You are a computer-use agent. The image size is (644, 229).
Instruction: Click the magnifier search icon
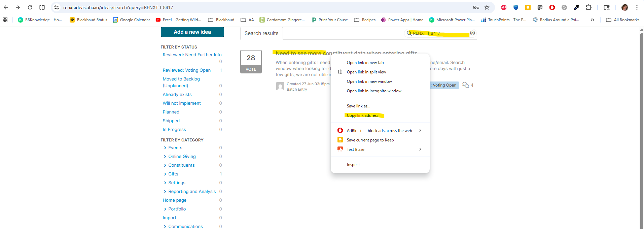pyautogui.click(x=409, y=33)
